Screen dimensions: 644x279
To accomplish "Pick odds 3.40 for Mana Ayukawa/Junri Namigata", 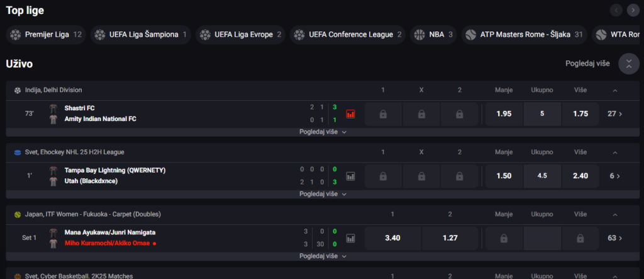I will pos(392,238).
